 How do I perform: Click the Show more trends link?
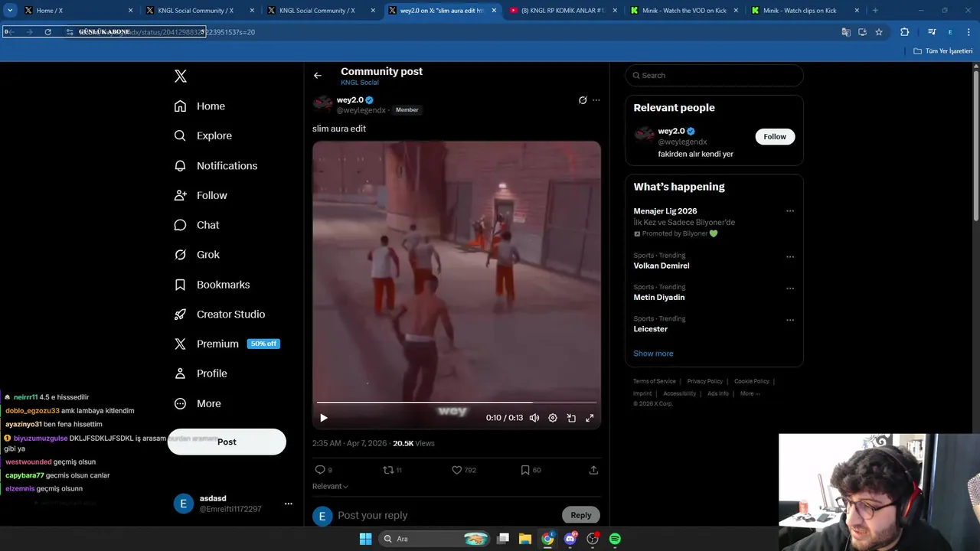click(653, 354)
